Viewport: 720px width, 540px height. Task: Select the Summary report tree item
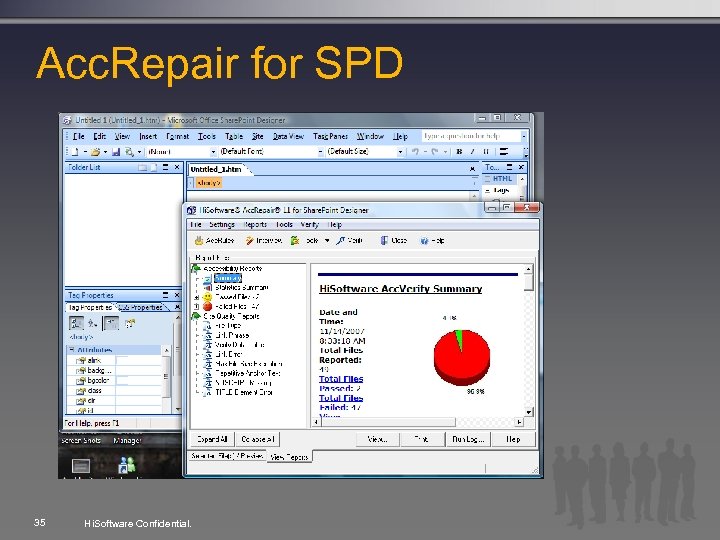tap(228, 278)
